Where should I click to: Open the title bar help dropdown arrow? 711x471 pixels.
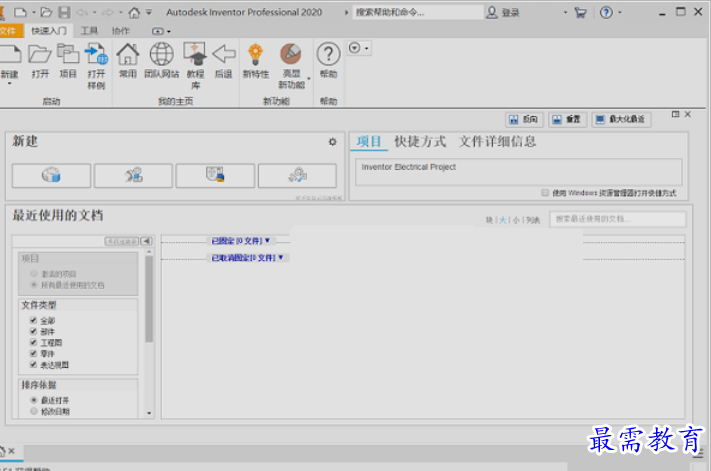620,13
